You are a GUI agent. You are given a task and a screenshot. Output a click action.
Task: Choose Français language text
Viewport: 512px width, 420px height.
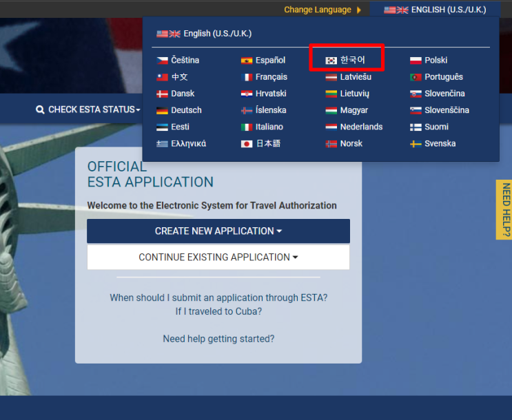pyautogui.click(x=272, y=76)
